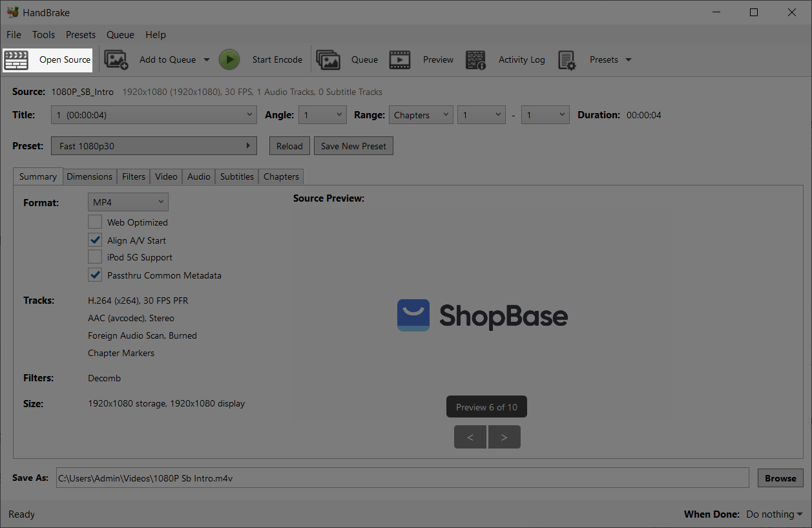
Task: Open the Range type dropdown set to Chapters
Action: point(421,115)
